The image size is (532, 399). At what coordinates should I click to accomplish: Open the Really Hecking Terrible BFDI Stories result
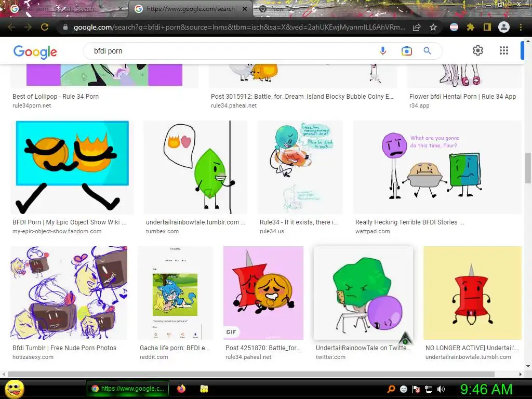click(409, 222)
